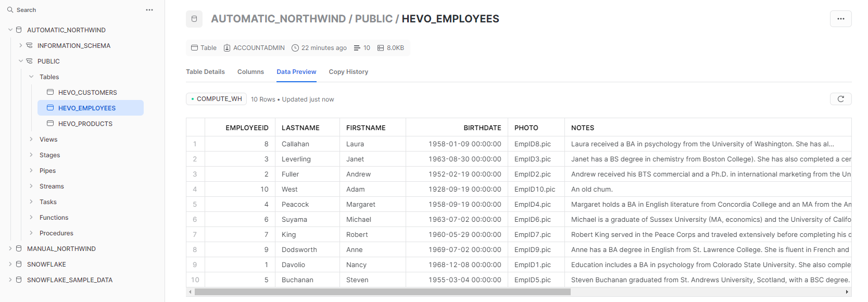Click the HEVO_CUSTOMERS table icon
This screenshot has width=868, height=302.
[x=51, y=92]
